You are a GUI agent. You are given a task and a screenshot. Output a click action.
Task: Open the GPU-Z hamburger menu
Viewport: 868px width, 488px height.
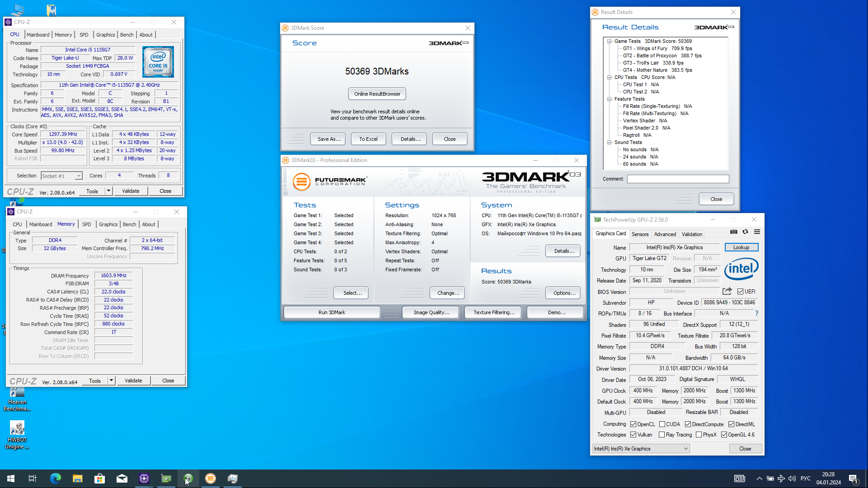coord(757,232)
